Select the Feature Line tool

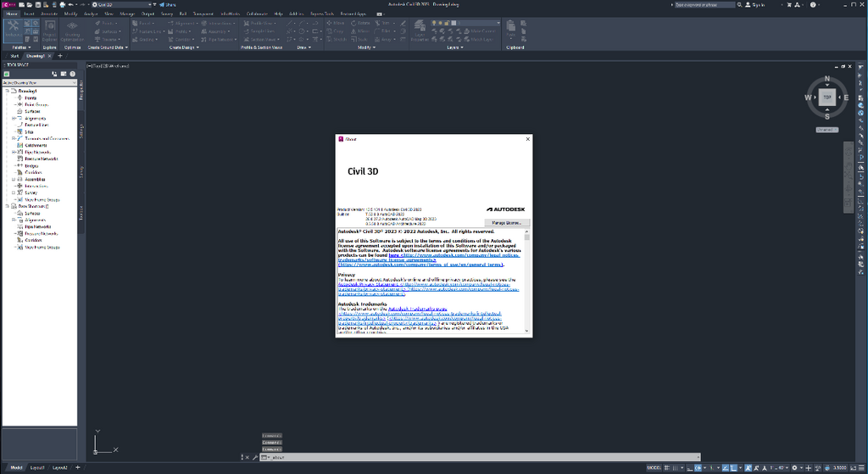[147, 31]
